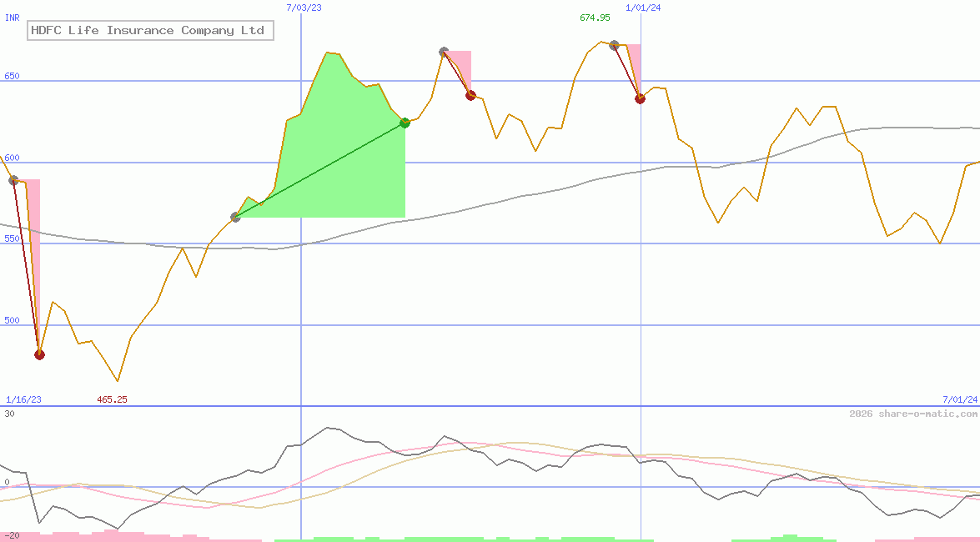The width and height of the screenshot is (980, 542).
Task: Click the 1/16/23 date label
Action: pos(23,399)
